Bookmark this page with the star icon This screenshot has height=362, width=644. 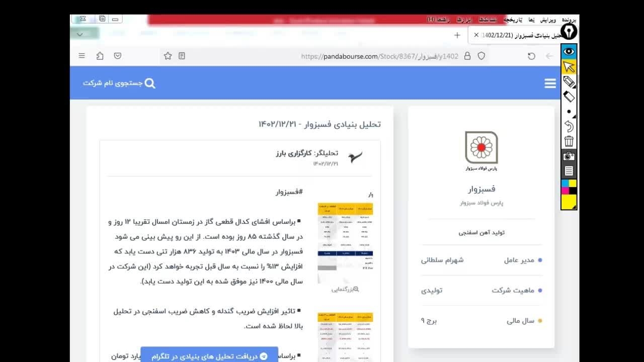tap(168, 56)
